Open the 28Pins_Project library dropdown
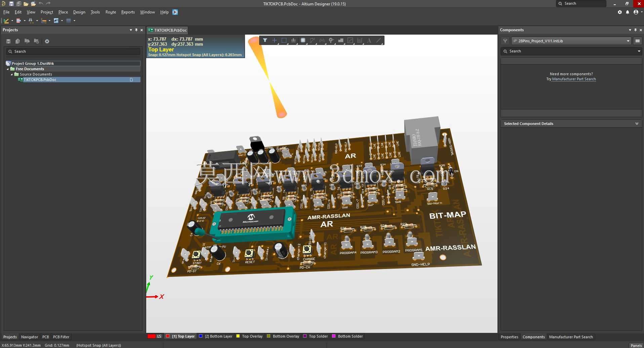This screenshot has height=348, width=644. point(628,41)
